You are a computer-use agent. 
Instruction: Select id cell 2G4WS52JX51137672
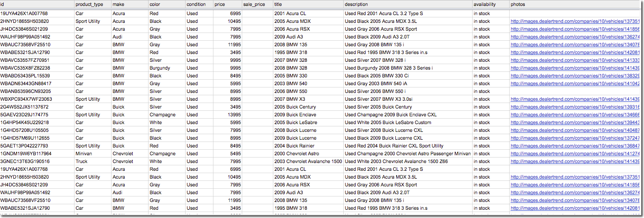37,107
